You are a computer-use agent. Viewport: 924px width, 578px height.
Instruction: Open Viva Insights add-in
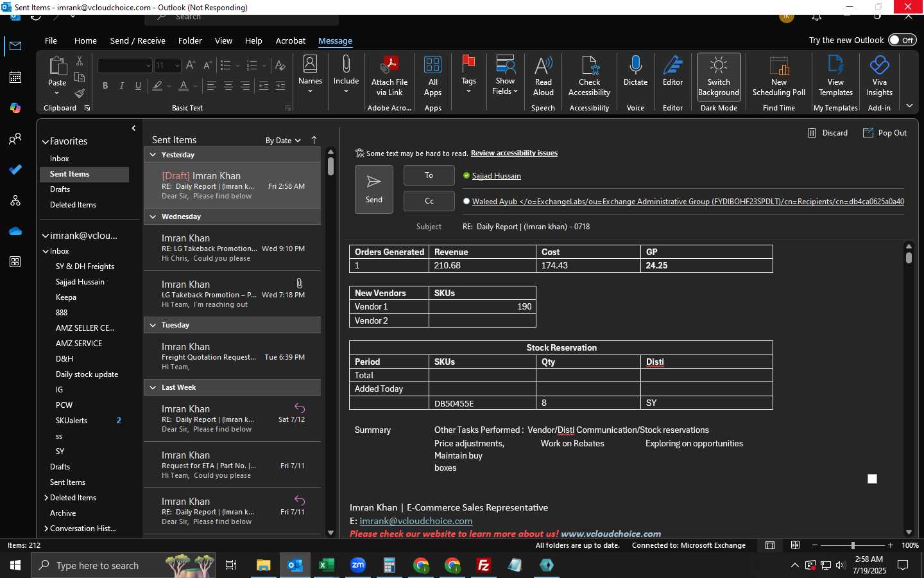pyautogui.click(x=879, y=76)
